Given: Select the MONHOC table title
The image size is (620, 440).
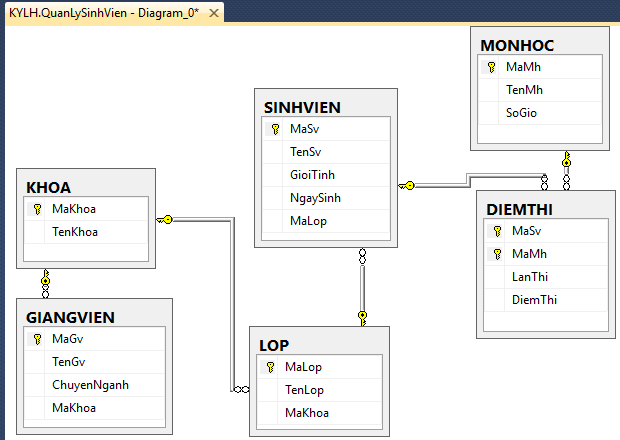Looking at the screenshot, I should (x=517, y=45).
